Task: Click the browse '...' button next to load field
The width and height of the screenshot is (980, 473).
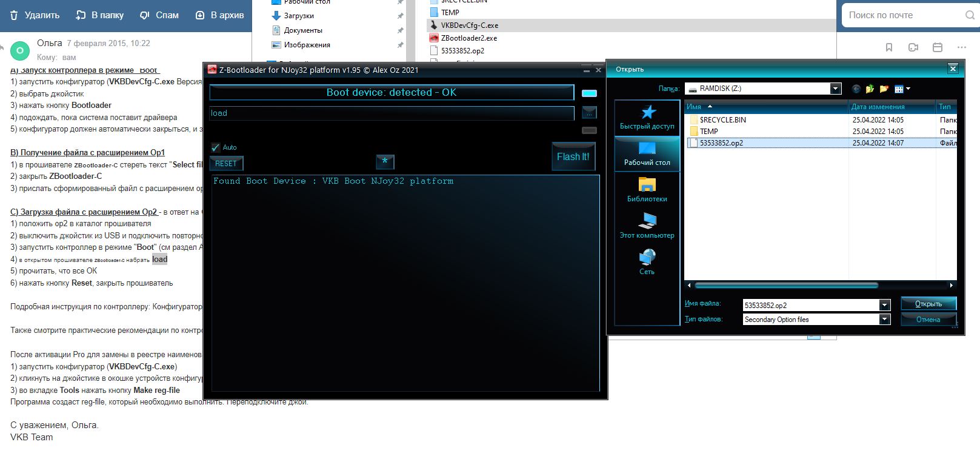Action: tap(589, 113)
